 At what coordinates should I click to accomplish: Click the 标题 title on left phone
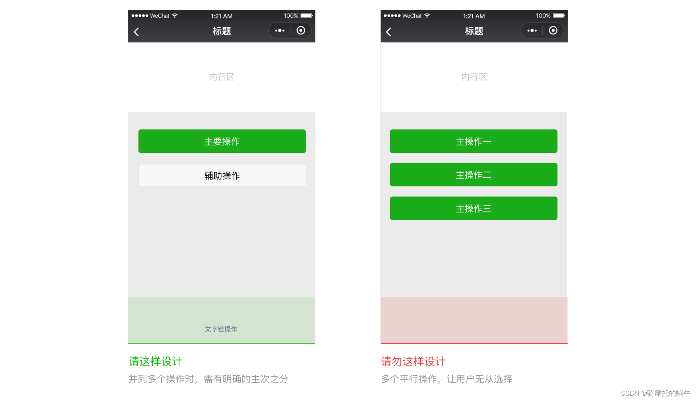[221, 32]
